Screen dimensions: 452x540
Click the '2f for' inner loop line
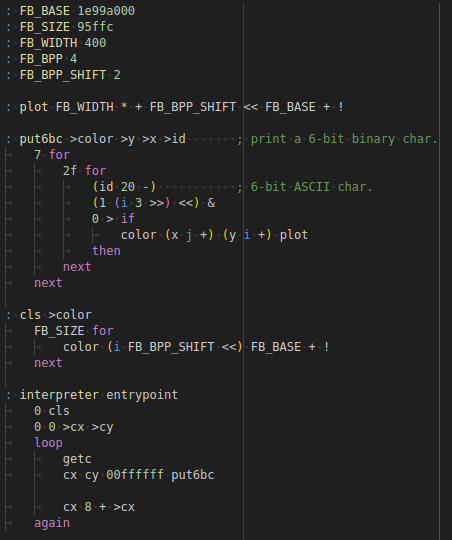tap(84, 171)
